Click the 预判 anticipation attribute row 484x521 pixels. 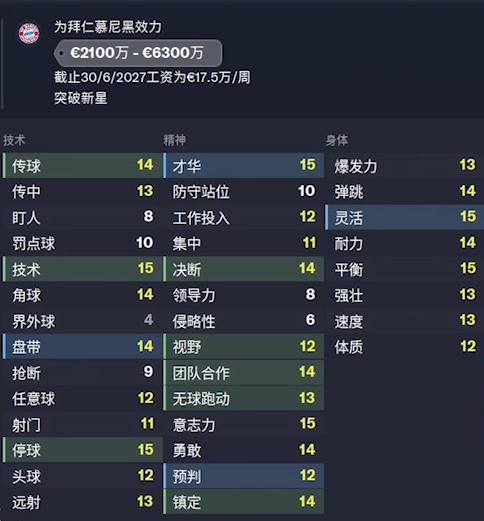pos(243,476)
